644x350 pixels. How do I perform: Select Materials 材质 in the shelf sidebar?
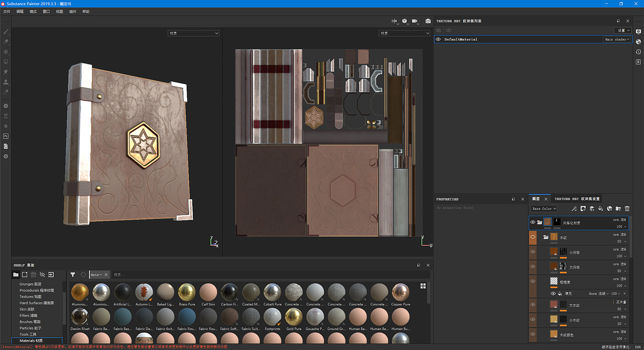coord(32,340)
